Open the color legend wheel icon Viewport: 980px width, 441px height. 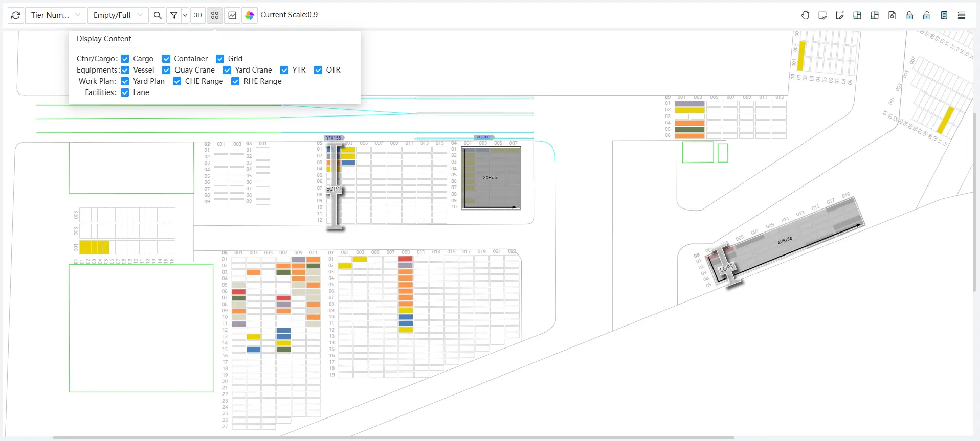click(x=250, y=15)
